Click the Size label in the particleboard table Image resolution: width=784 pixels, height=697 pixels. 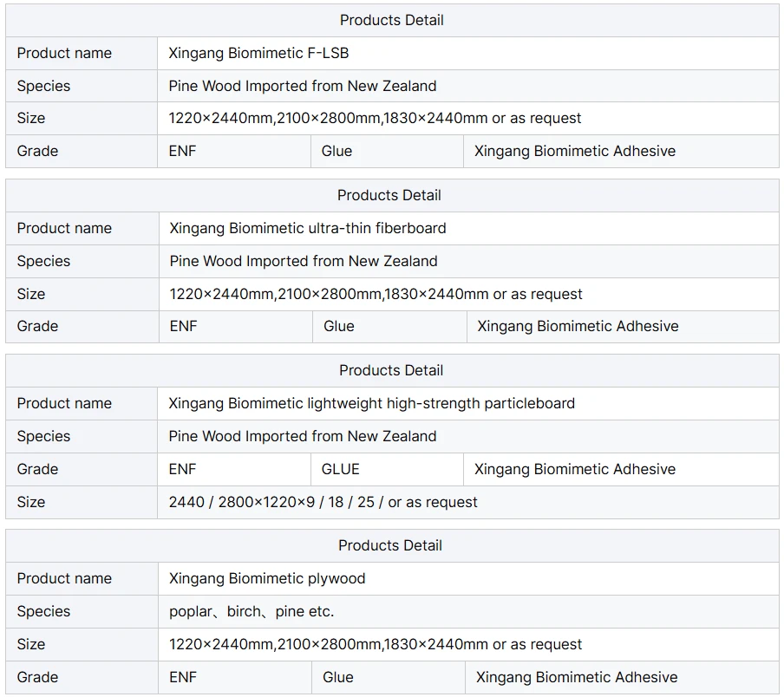pyautogui.click(x=82, y=502)
